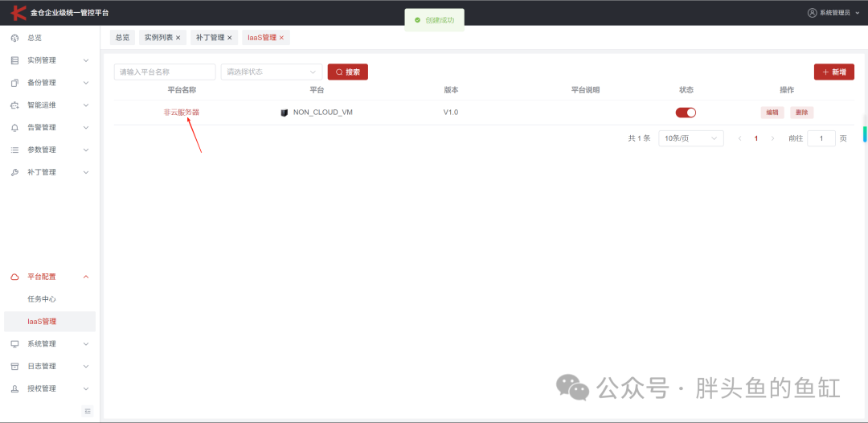Click the 平台名称 column header
Image resolution: width=868 pixels, height=423 pixels.
pos(182,90)
